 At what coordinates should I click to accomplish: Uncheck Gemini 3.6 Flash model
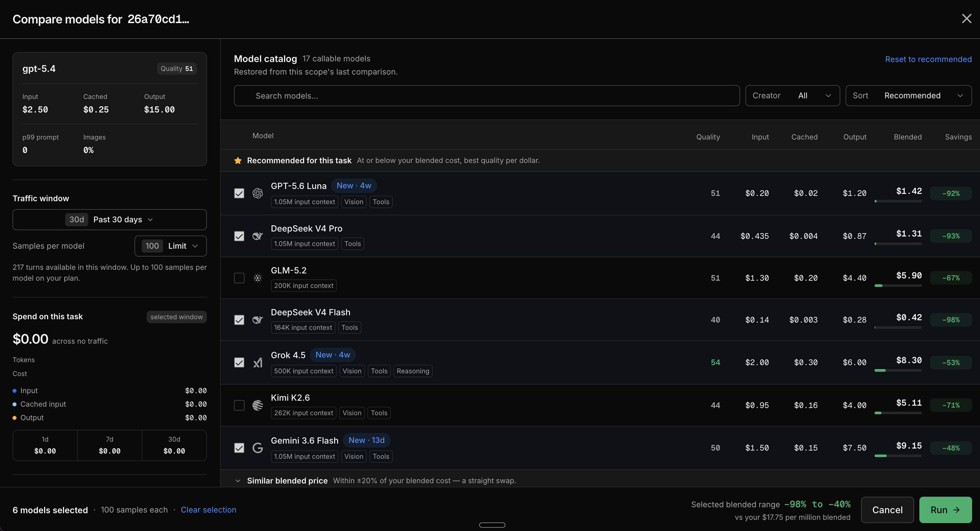239,448
